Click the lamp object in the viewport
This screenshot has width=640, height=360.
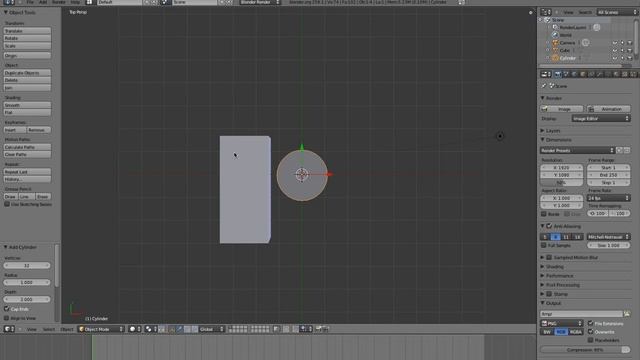[500, 136]
